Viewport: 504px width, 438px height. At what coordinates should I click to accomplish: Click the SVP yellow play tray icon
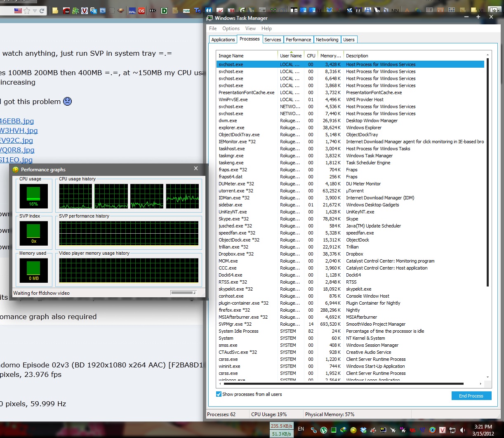353,430
